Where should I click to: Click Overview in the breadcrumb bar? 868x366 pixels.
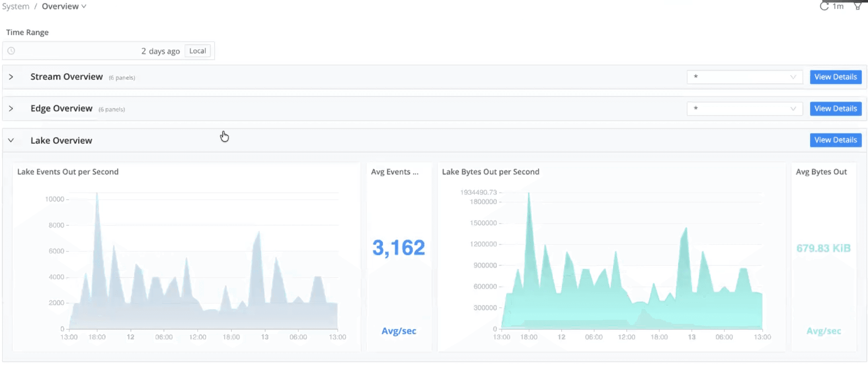pos(60,6)
